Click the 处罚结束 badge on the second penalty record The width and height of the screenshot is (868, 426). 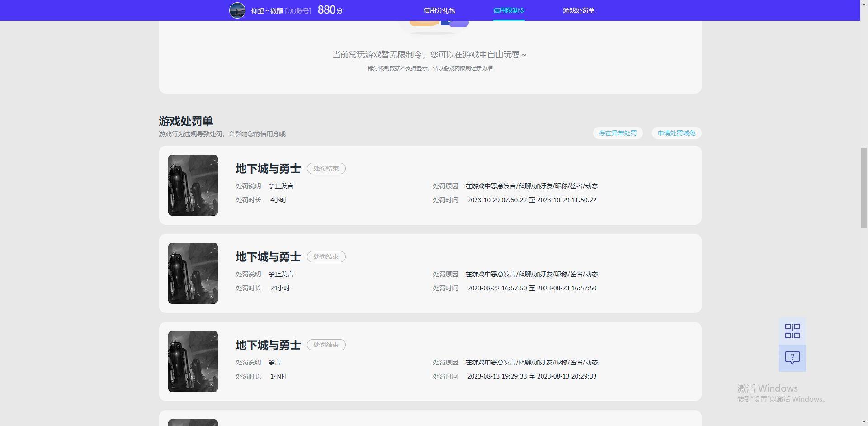click(326, 256)
